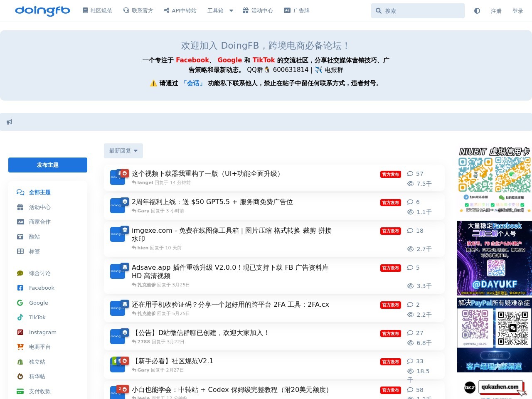Open the Adsave.app 插件重磅升级 V2.0.0 post
Viewport: 532px width, 399px height.
(x=230, y=272)
